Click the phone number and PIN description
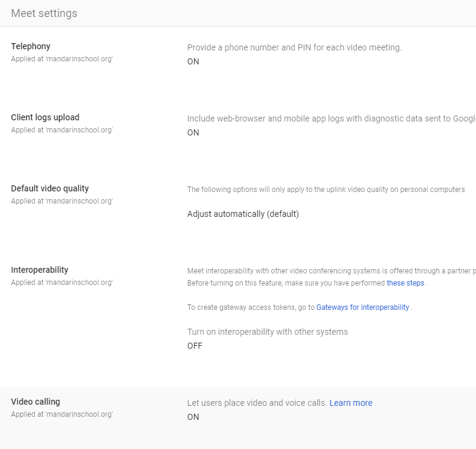Image resolution: width=476 pixels, height=449 pixels. click(294, 47)
